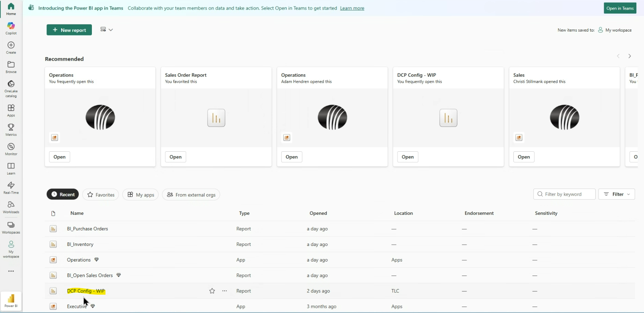Viewport: 644px width, 313px height.
Task: Switch to the My apps tab
Action: click(141, 194)
